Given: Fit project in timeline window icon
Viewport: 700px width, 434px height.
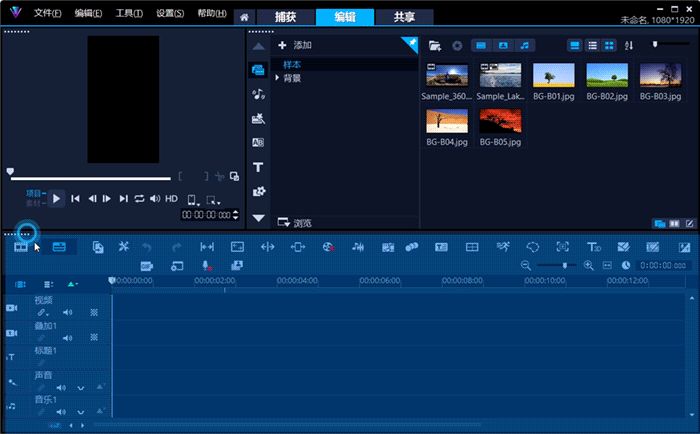Looking at the screenshot, I should (607, 266).
